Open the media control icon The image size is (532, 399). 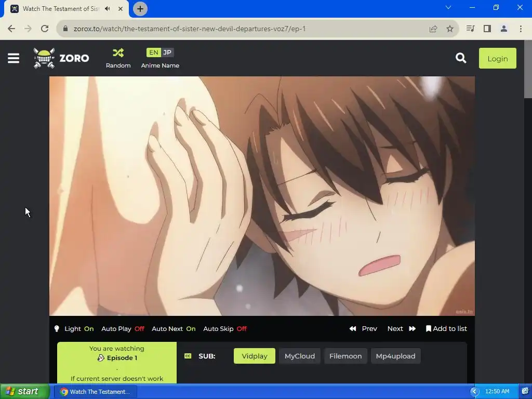point(470,29)
